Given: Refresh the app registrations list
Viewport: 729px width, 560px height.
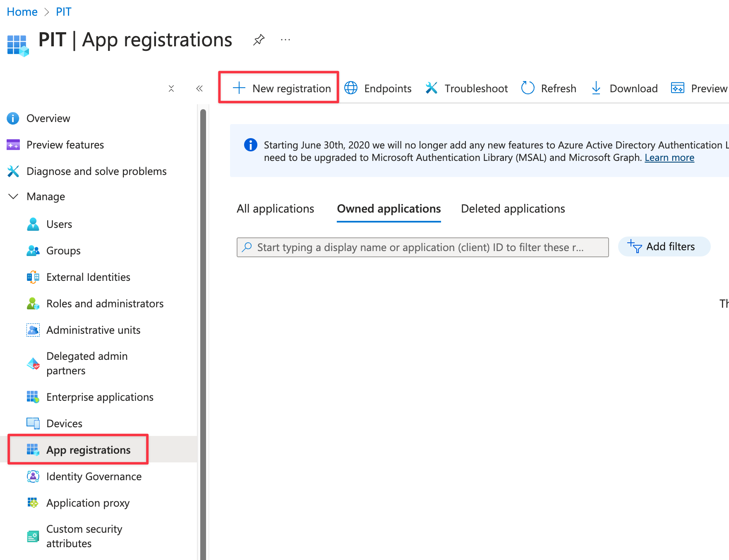Looking at the screenshot, I should coord(549,88).
